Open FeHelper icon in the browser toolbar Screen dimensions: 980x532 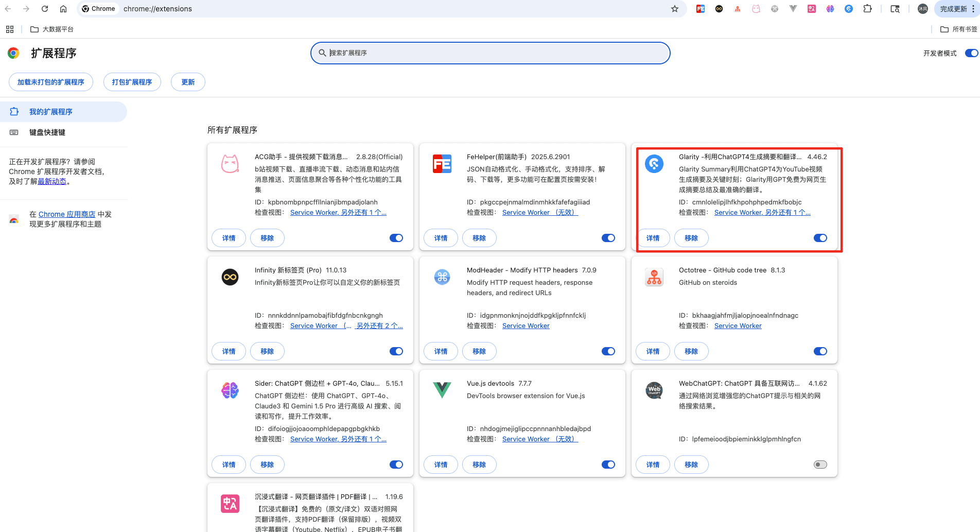pyautogui.click(x=701, y=9)
